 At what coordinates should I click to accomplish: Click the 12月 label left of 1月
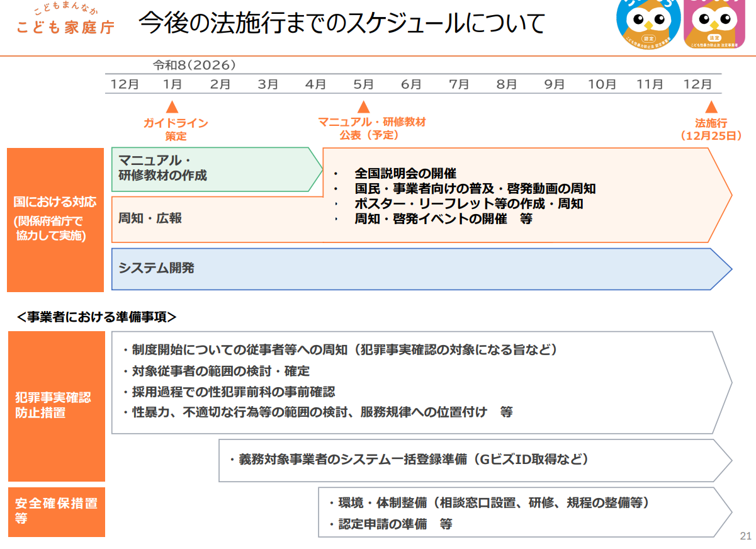(x=125, y=84)
